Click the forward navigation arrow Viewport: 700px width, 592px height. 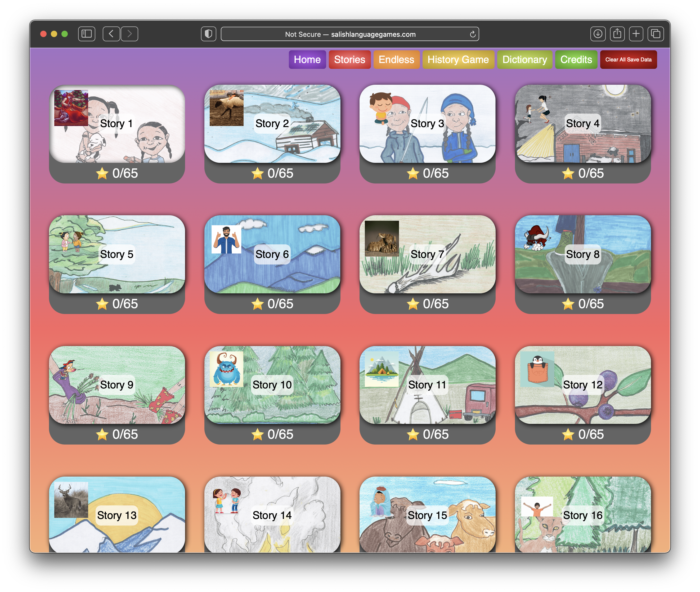[129, 34]
